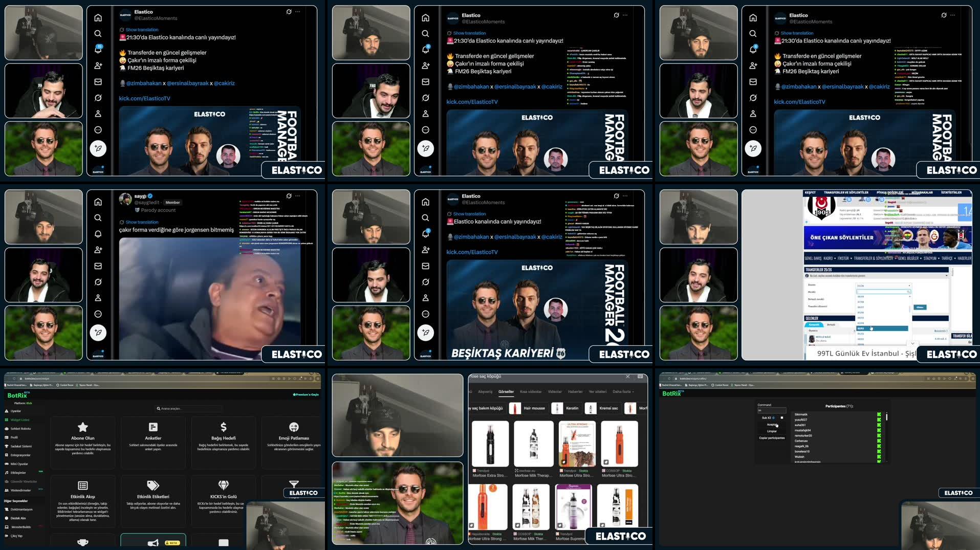Compose a post via the feather icon
The height and width of the screenshot is (550, 980).
pos(98,148)
